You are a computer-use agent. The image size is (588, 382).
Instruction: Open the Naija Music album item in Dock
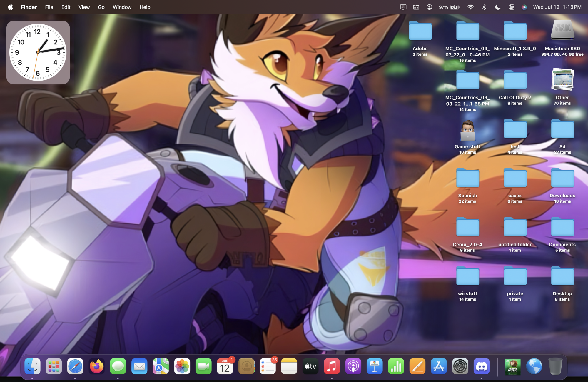point(513,367)
